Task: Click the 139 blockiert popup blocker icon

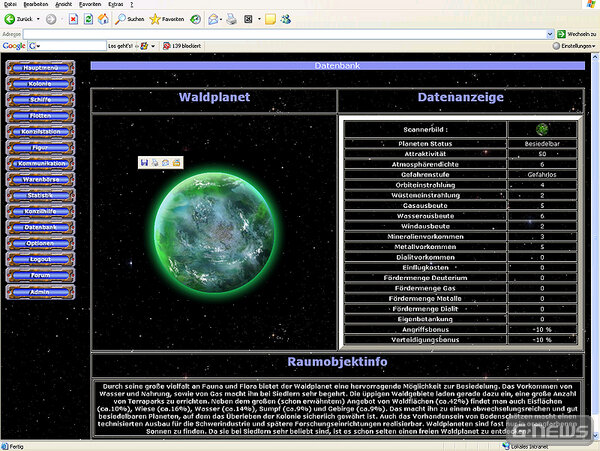Action: (166, 46)
